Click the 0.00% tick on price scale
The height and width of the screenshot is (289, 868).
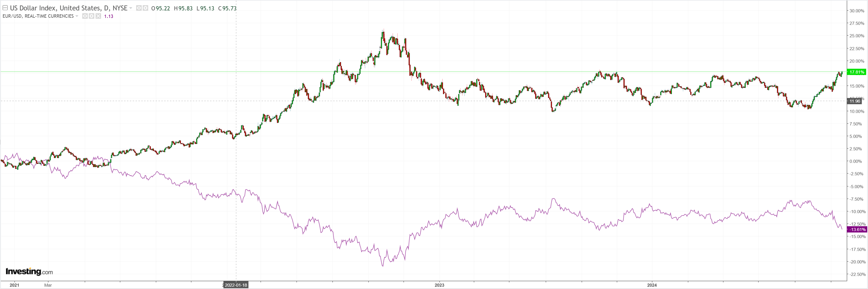coord(855,161)
